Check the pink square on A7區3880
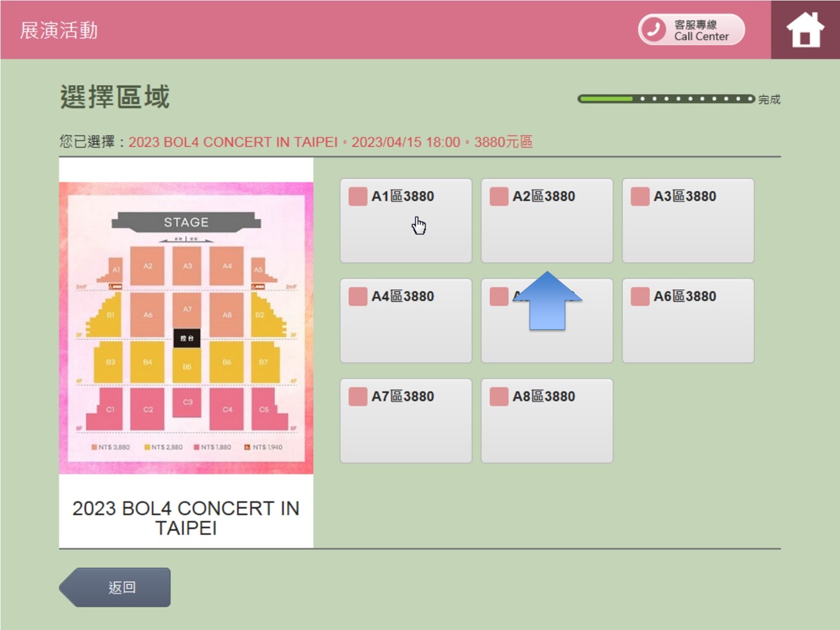The image size is (840, 630). [x=357, y=396]
